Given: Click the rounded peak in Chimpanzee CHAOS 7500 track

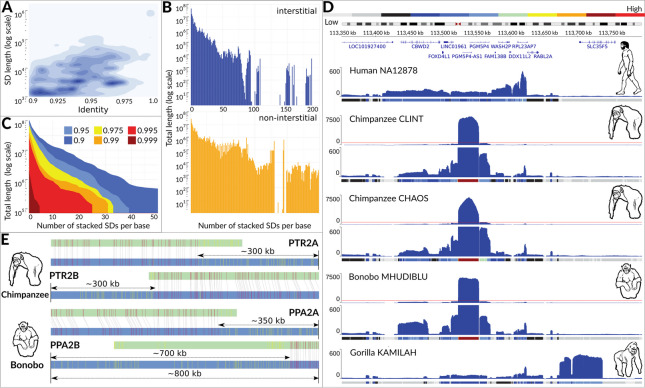Looking at the screenshot, I should coord(469,211).
